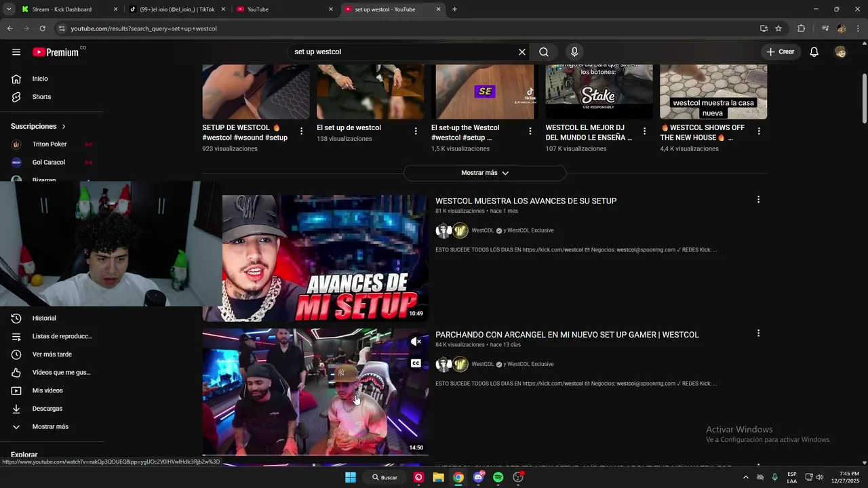View site information next to the URL

pos(62,28)
